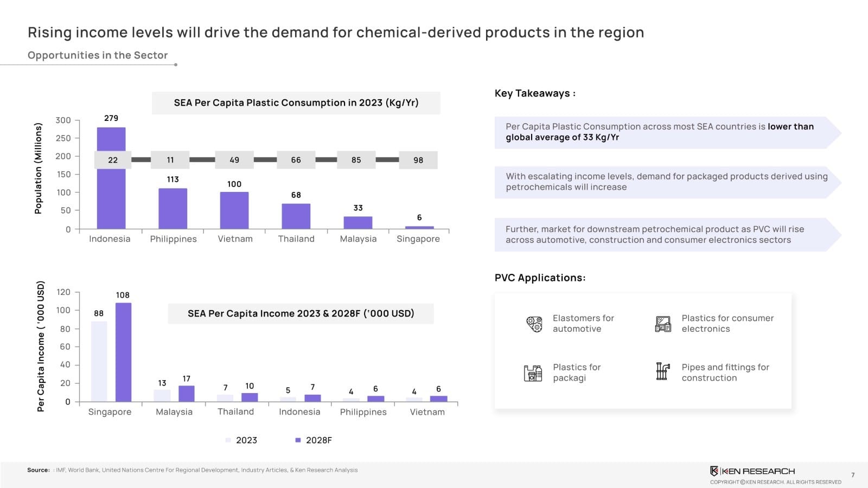Select the Singapore 2028F income bar labeled 108
The width and height of the screenshot is (868, 488).
click(x=123, y=352)
